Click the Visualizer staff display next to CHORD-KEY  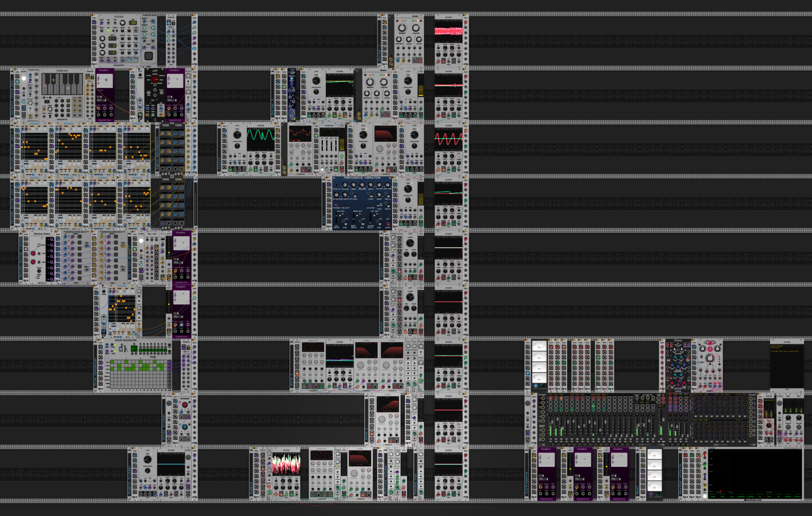(x=105, y=81)
